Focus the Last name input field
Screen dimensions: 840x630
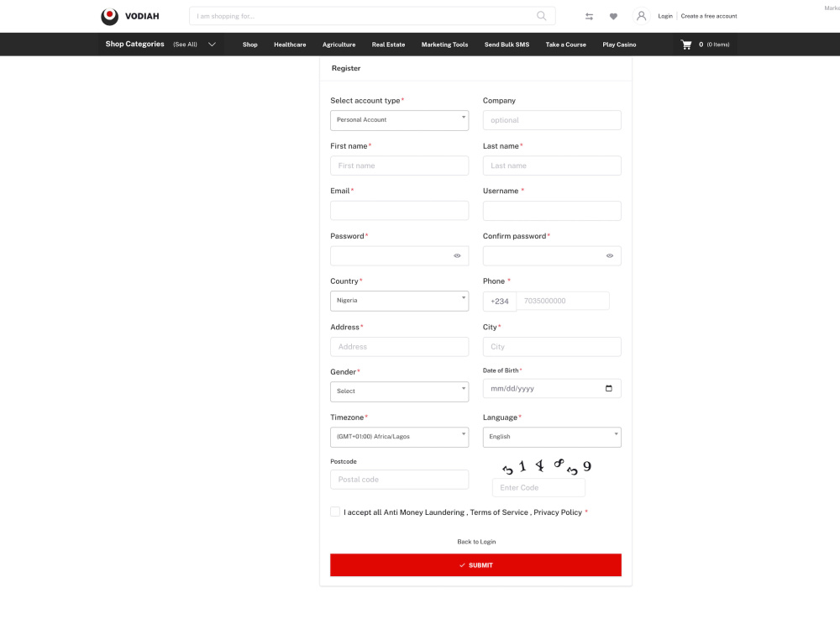[x=552, y=165]
